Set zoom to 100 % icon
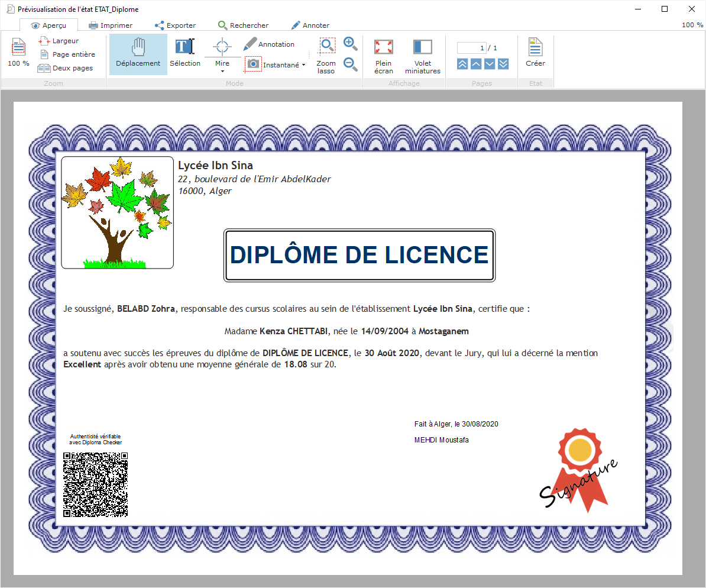The image size is (706, 588). coord(18,53)
